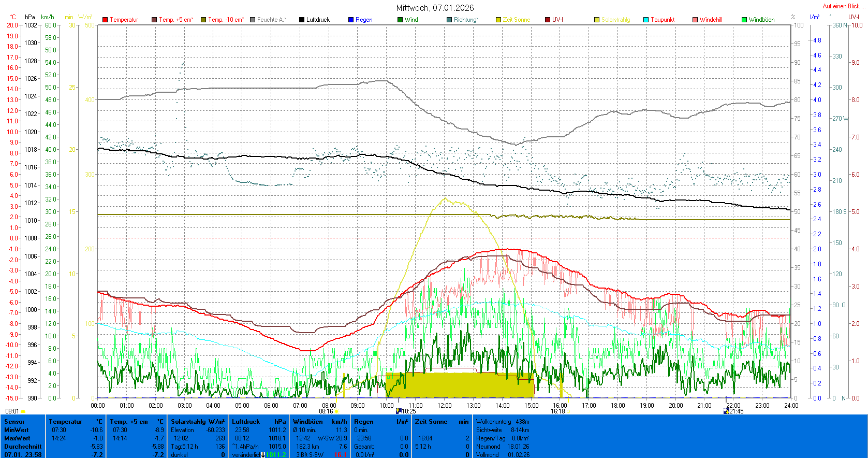Click the Windchill legend label
This screenshot has width=868, height=458.
click(711, 20)
